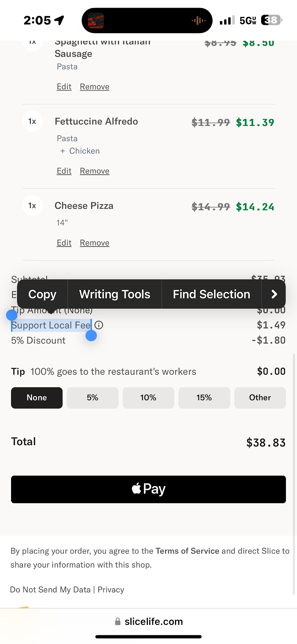This screenshot has width=297, height=644.
Task: Show more options in the text selection menu
Action: (274, 294)
